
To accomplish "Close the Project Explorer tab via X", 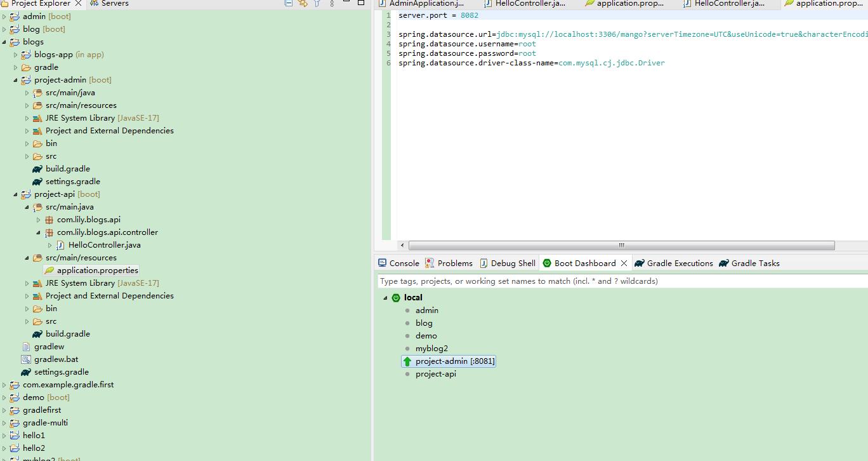I will pos(79,4).
